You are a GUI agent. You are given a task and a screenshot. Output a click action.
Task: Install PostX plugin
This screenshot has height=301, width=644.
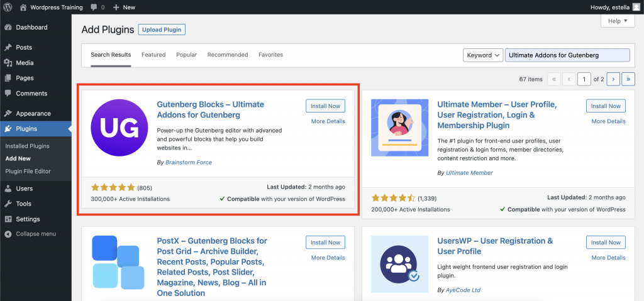point(325,243)
